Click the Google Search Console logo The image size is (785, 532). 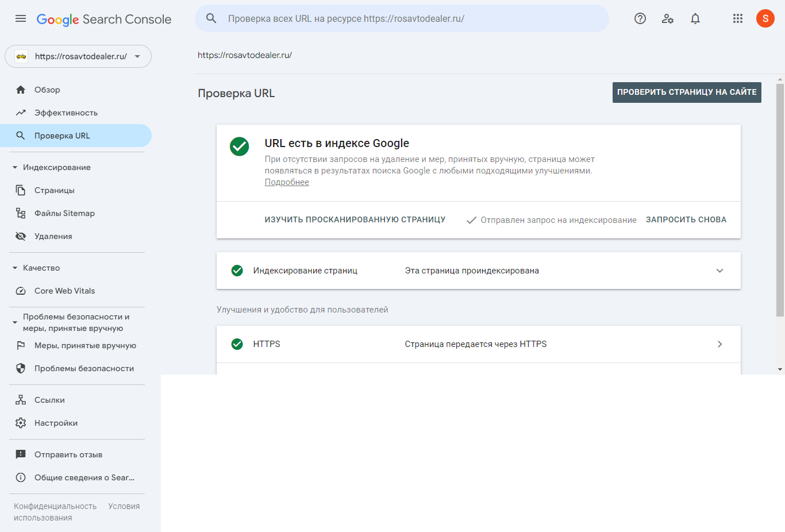click(x=104, y=19)
